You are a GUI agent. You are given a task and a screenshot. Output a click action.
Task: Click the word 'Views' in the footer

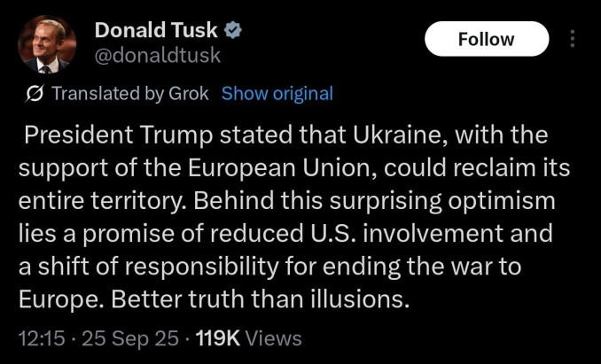[273, 337]
